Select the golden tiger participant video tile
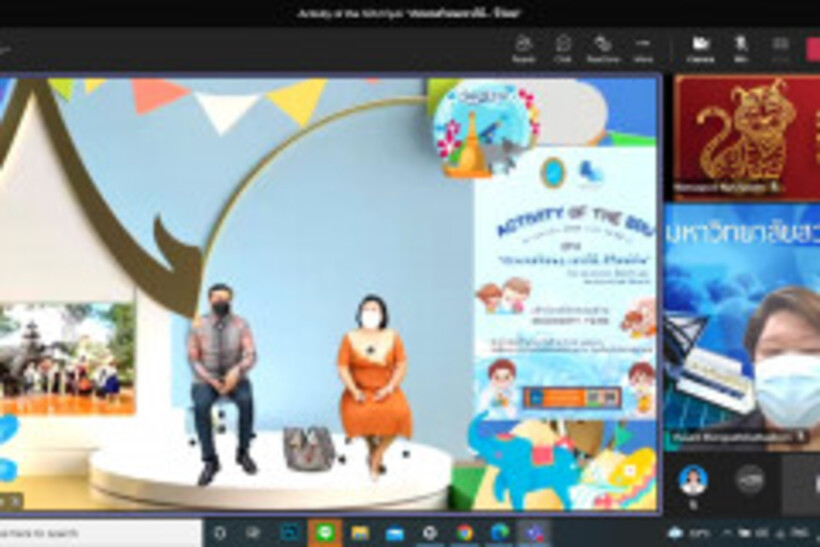Screen dimensions: 820x547 (746, 136)
